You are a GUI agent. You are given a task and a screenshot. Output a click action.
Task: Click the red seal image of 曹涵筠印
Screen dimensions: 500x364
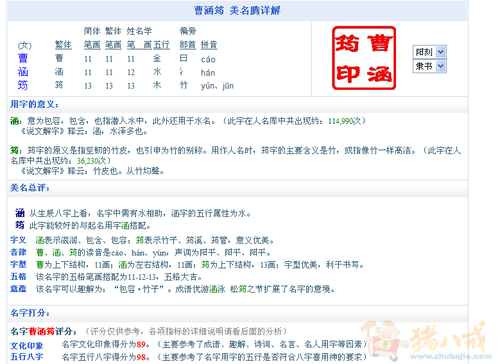(x=364, y=58)
